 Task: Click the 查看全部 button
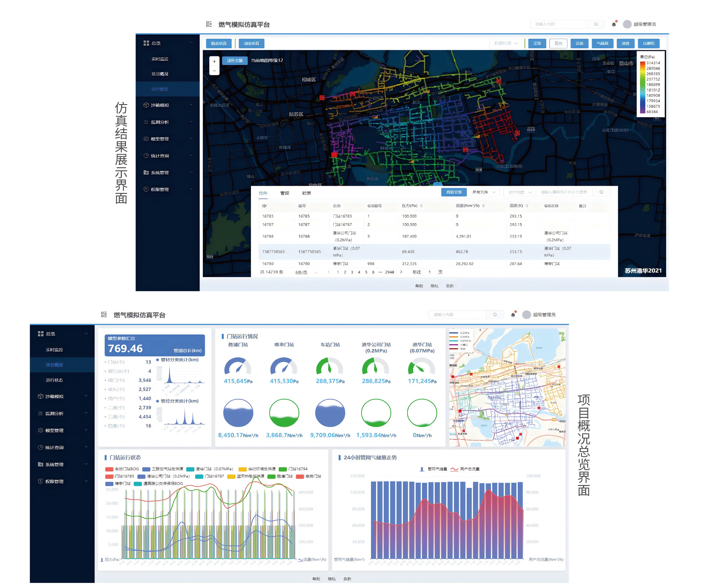(x=453, y=192)
